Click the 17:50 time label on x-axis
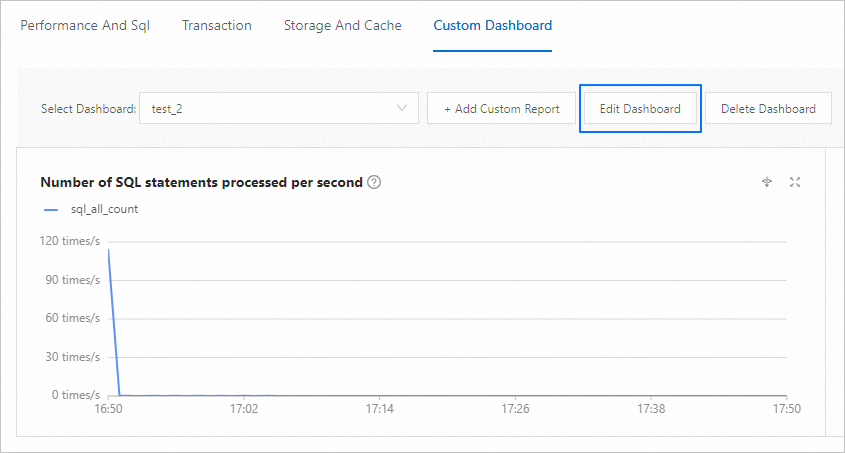 [787, 409]
